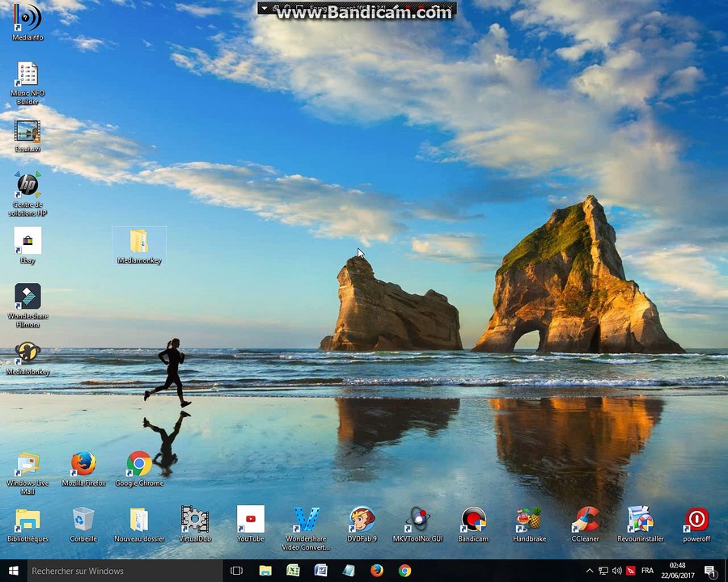Open the Bandicam bar dropdown arrow
Viewport: 728px width, 582px height.
click(264, 8)
